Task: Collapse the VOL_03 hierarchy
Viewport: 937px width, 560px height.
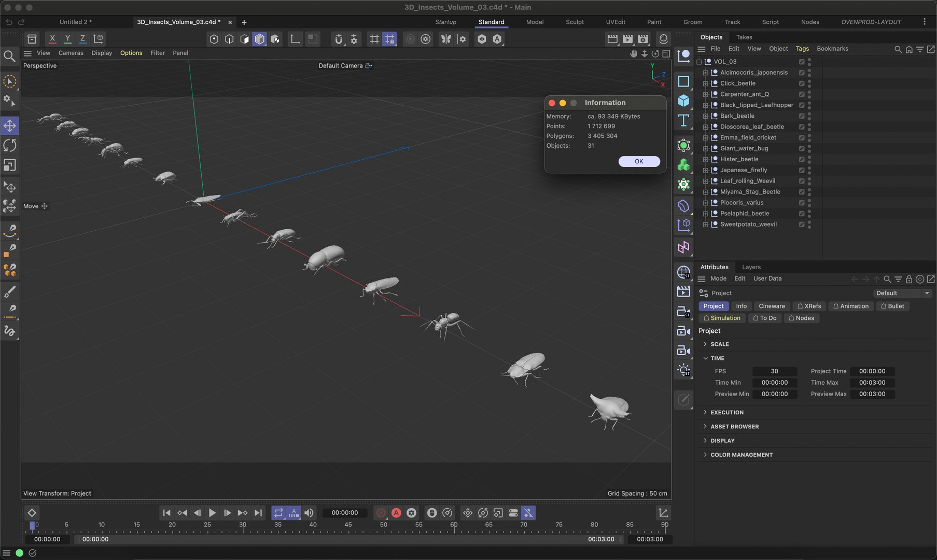Action: coord(699,62)
